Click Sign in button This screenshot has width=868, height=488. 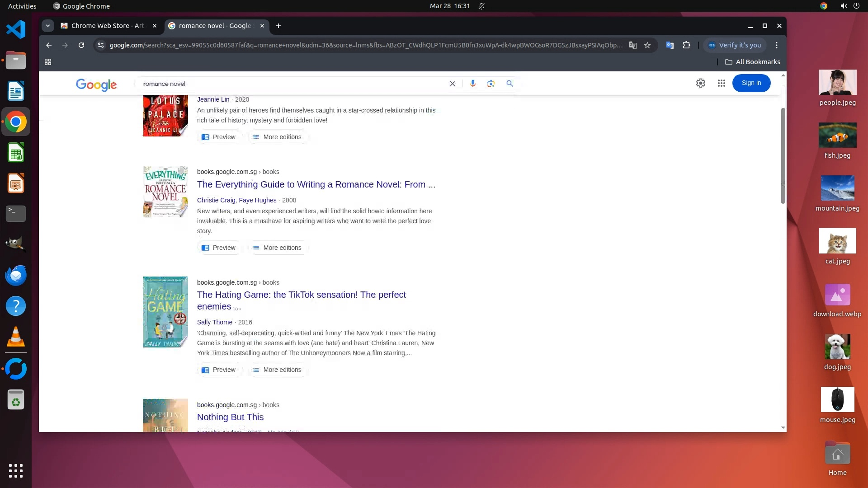point(751,83)
